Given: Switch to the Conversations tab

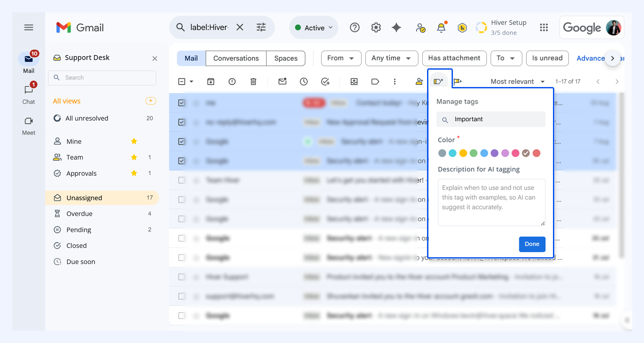Looking at the screenshot, I should (x=236, y=58).
